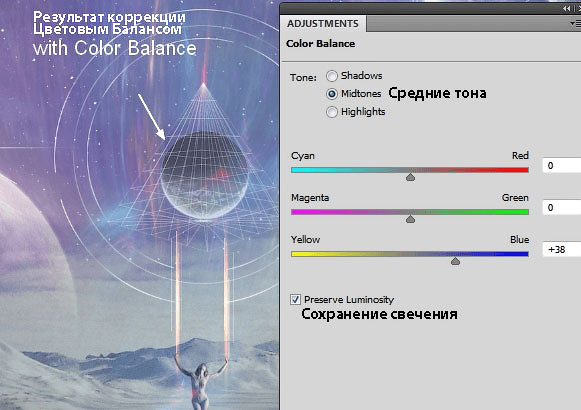
Task: Click the Color Balance panel title
Action: coord(321,44)
